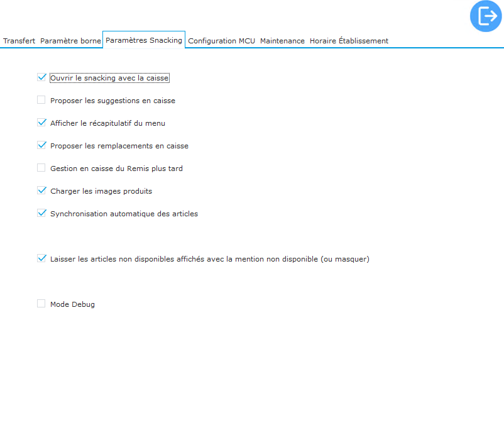Click the 'Charger les images produits' text label
Image resolution: width=504 pixels, height=437 pixels.
(x=101, y=191)
